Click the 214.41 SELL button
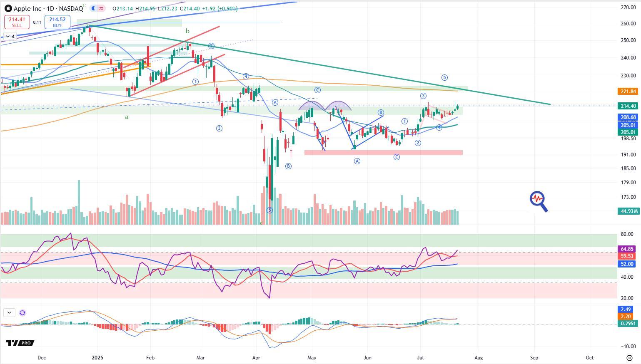641x364 pixels. coord(17,22)
